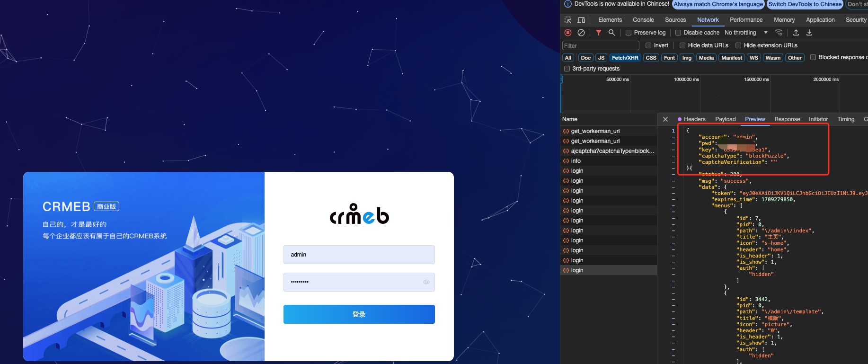Filter requests by Doc type
This screenshot has width=868, height=364.
point(585,58)
